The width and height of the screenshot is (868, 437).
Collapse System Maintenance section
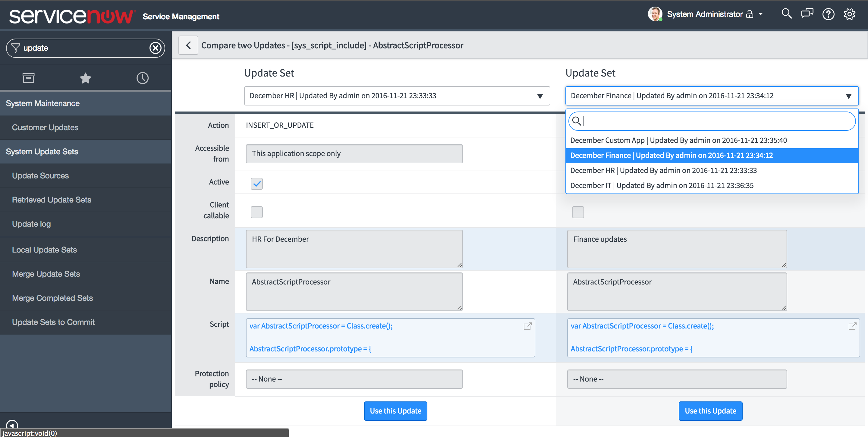[86, 103]
